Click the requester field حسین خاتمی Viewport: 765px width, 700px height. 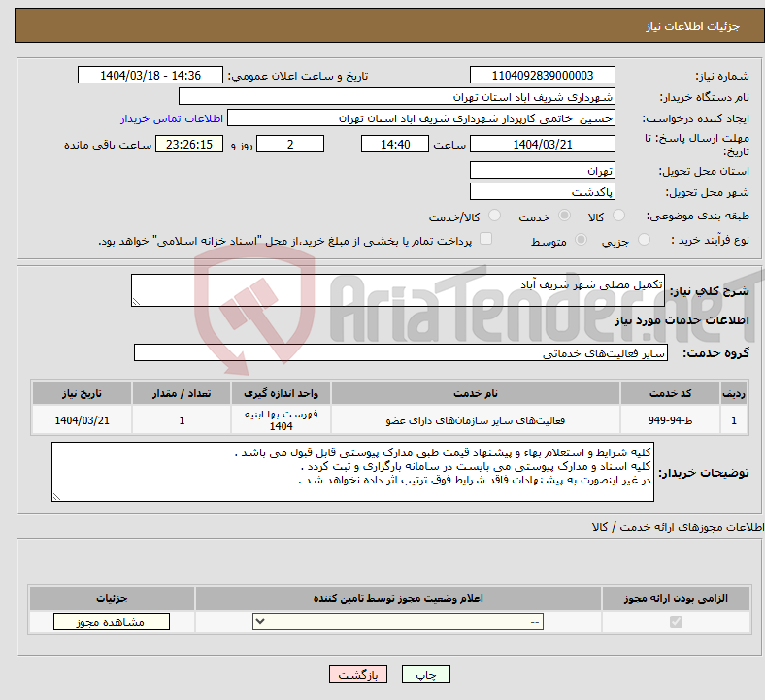421,118
